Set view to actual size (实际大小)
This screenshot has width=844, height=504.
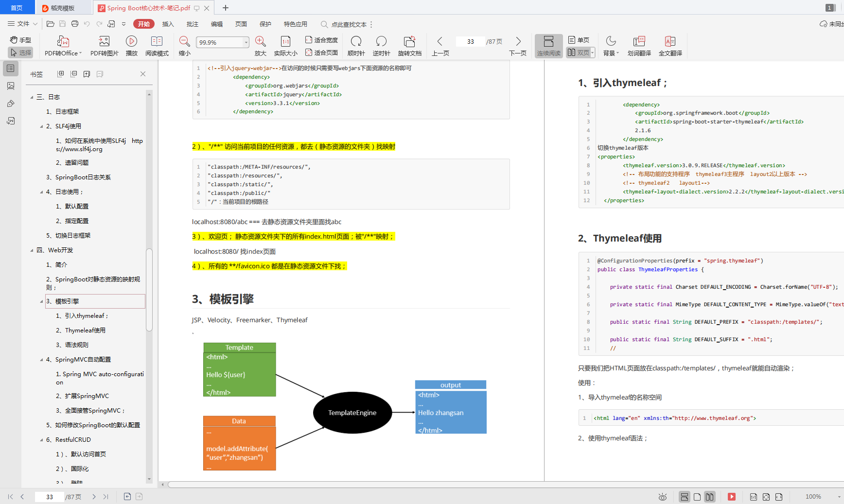point(285,46)
